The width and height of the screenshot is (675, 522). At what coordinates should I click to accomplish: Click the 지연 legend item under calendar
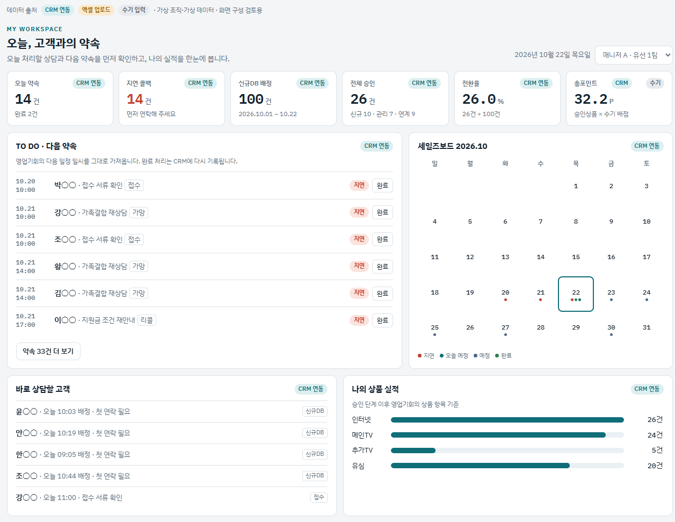pos(426,356)
